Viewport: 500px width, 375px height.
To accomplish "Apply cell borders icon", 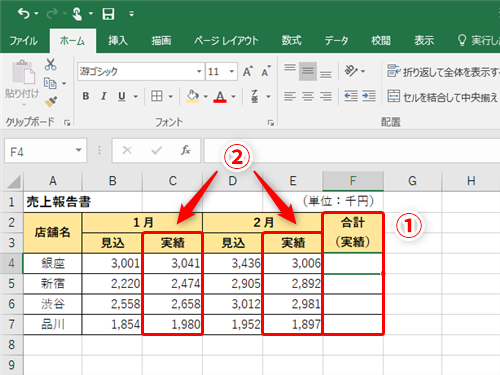I will point(157,96).
